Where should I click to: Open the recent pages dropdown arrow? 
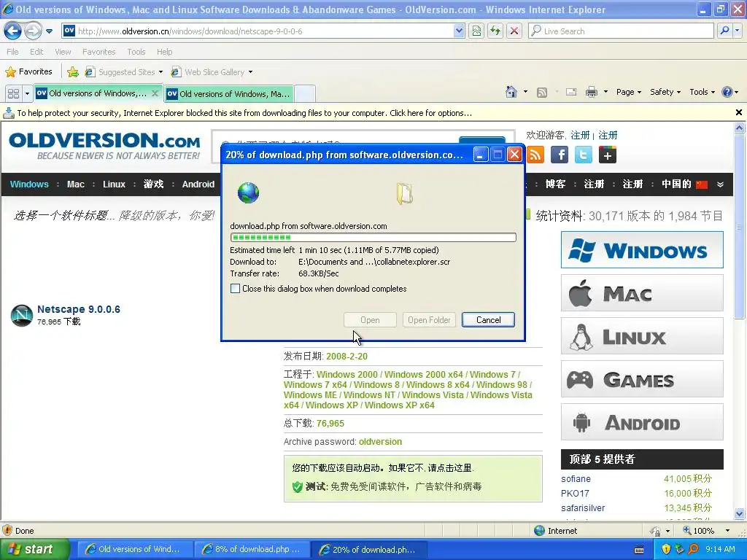49,31
